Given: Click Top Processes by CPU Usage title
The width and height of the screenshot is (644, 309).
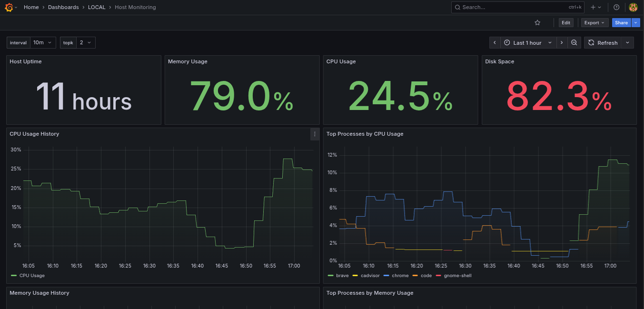Looking at the screenshot, I should click(365, 134).
